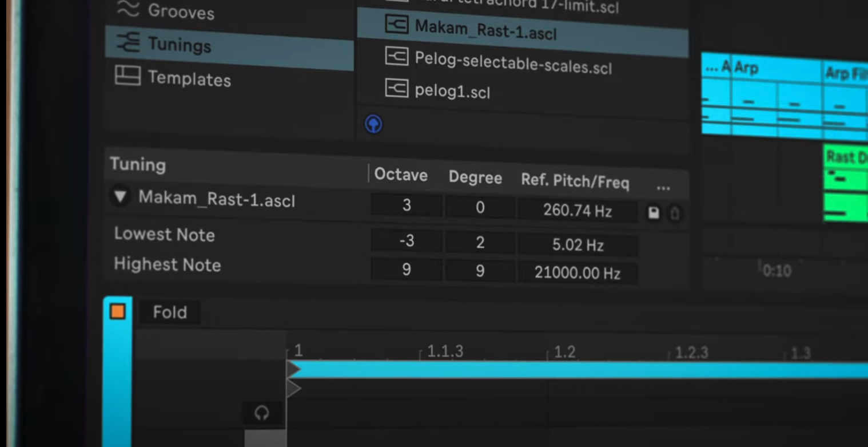The width and height of the screenshot is (868, 447).
Task: Click the 'Ref. Pitch/Freq' column header
Action: pyautogui.click(x=575, y=181)
